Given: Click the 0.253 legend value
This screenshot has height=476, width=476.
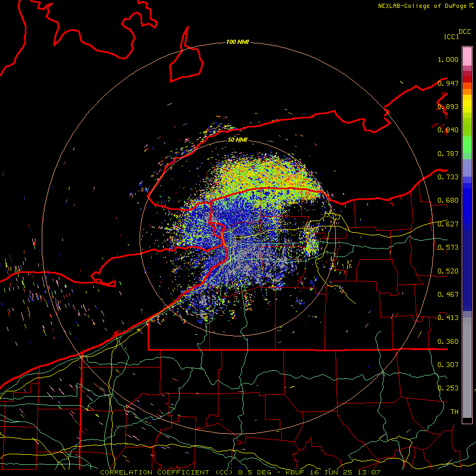Looking at the screenshot, I should coord(448,388).
